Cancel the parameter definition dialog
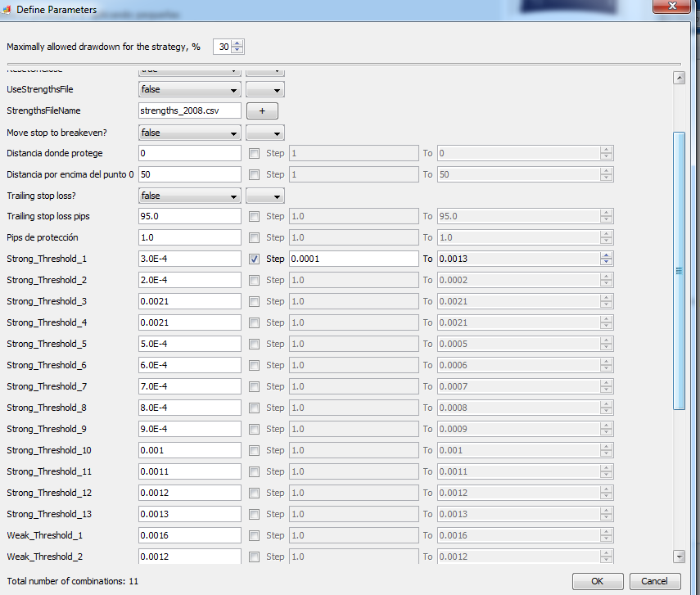 (654, 581)
